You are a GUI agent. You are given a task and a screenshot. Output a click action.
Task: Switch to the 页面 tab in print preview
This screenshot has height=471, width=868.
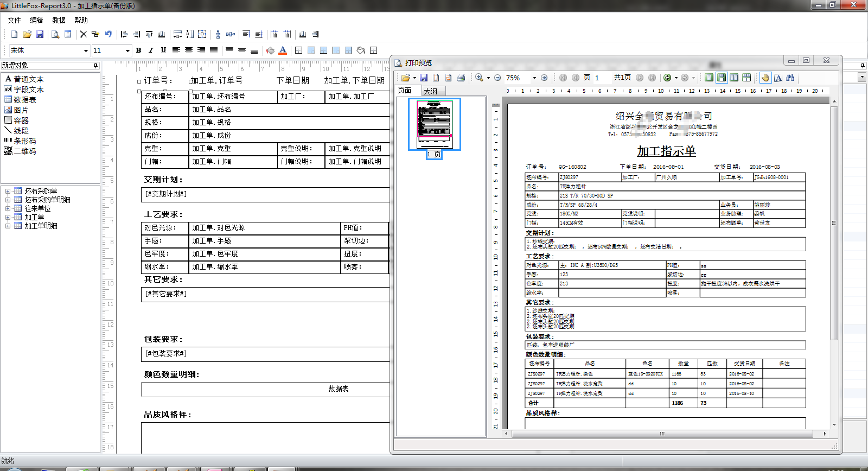click(405, 91)
